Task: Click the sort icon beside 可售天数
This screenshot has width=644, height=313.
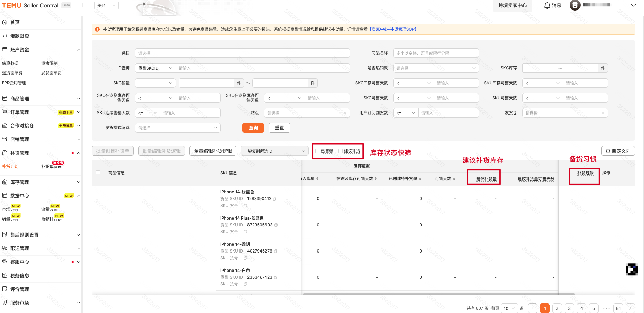Action: (x=454, y=179)
